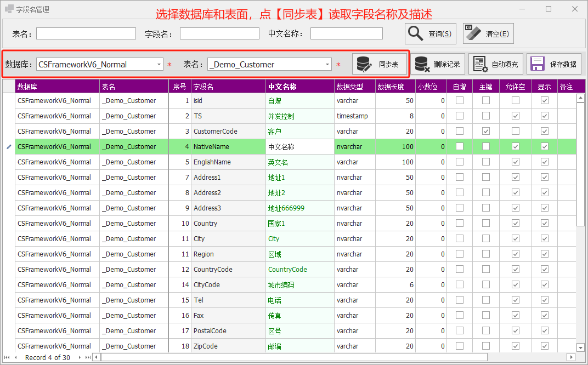Go to first record navigator arrow
Screen dimensions: 588x365
click(7, 357)
